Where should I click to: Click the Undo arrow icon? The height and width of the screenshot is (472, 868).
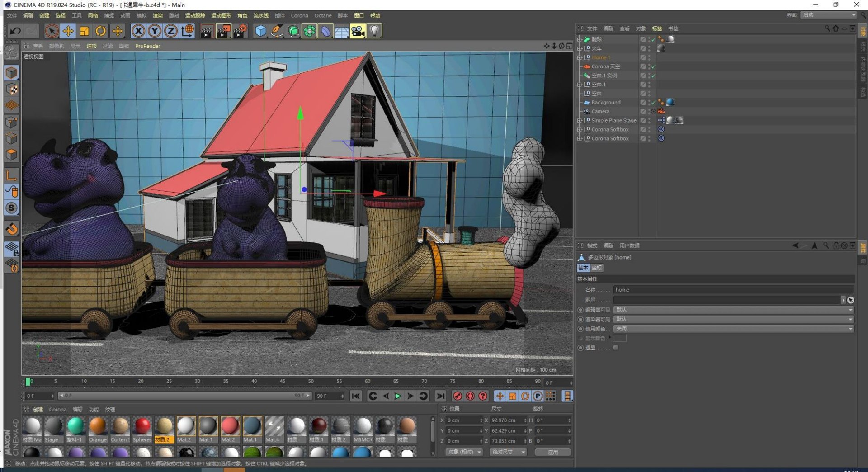point(15,31)
